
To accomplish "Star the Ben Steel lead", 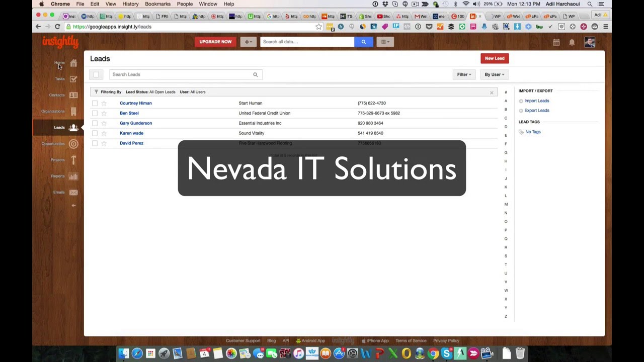I will pos(104,113).
